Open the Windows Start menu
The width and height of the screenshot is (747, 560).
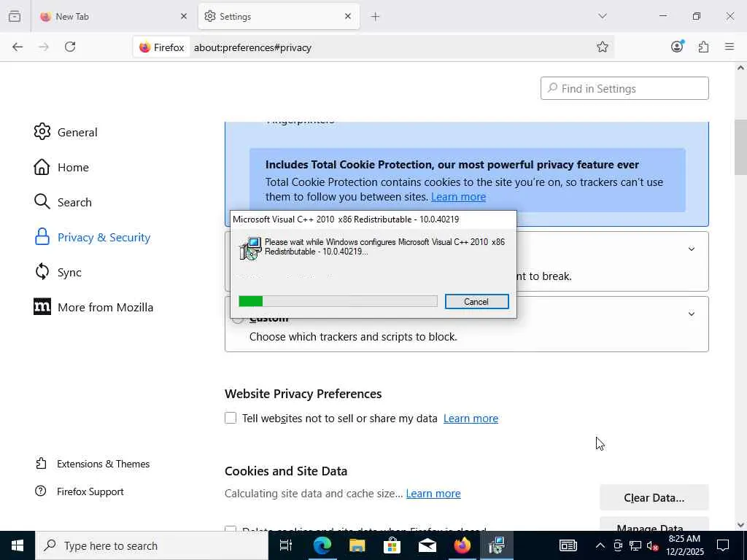point(18,545)
